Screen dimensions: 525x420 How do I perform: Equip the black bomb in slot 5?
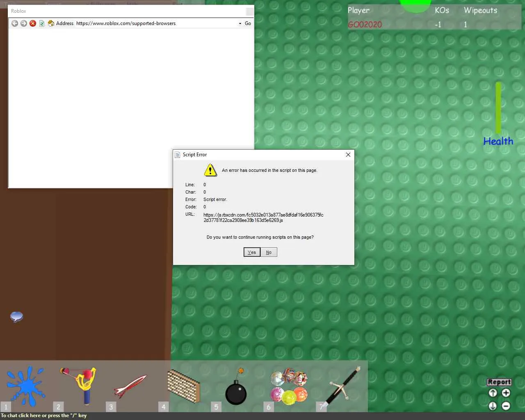(x=236, y=386)
